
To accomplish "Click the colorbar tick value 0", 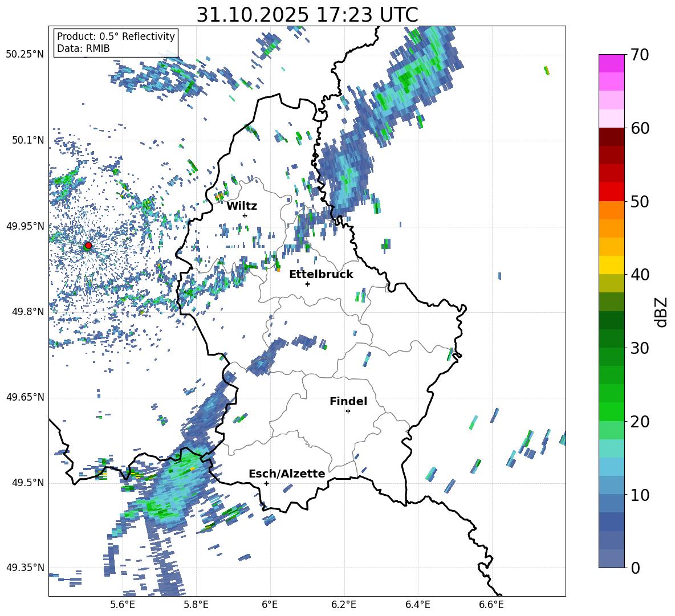I will 635,568.
